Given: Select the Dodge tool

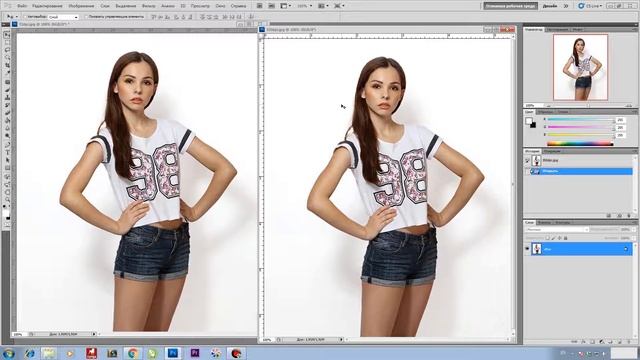Looking at the screenshot, I should pyautogui.click(x=7, y=136).
